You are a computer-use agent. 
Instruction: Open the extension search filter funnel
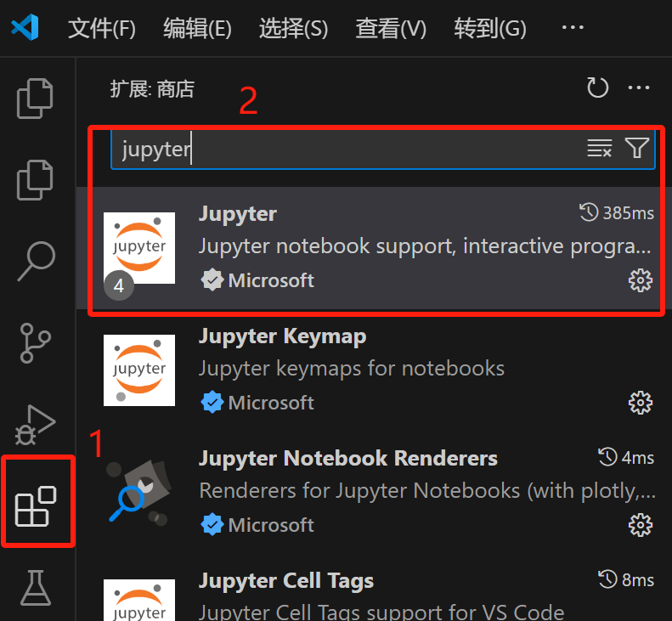coord(637,148)
